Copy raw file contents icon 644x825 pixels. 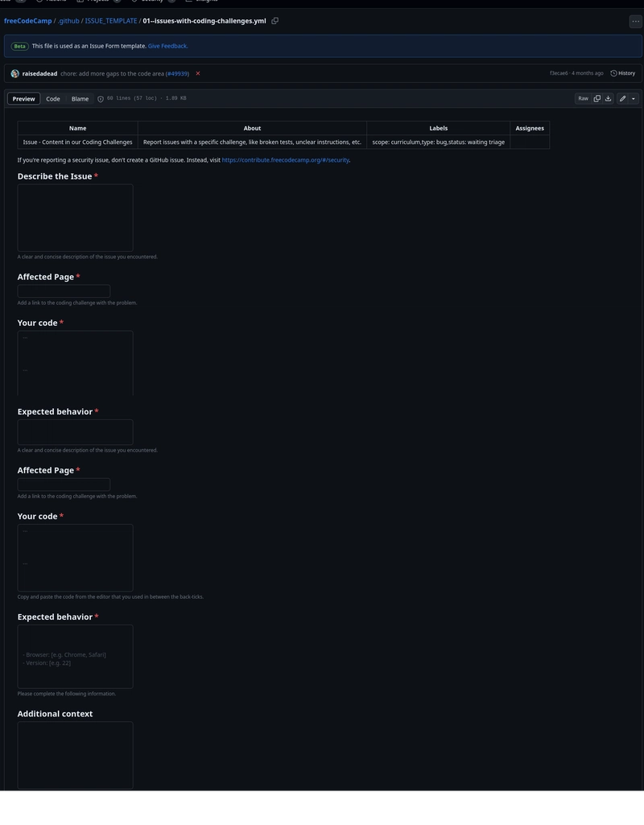597,98
